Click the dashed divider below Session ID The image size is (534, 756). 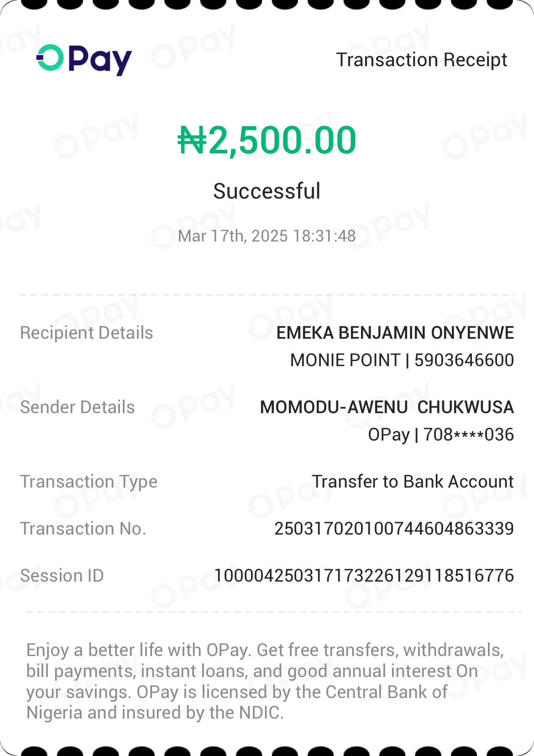[273, 612]
